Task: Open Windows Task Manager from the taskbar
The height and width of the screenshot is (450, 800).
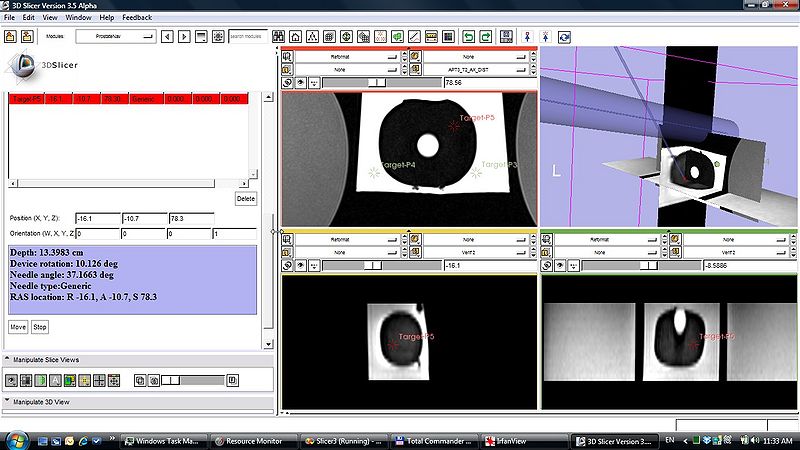Action: [164, 441]
